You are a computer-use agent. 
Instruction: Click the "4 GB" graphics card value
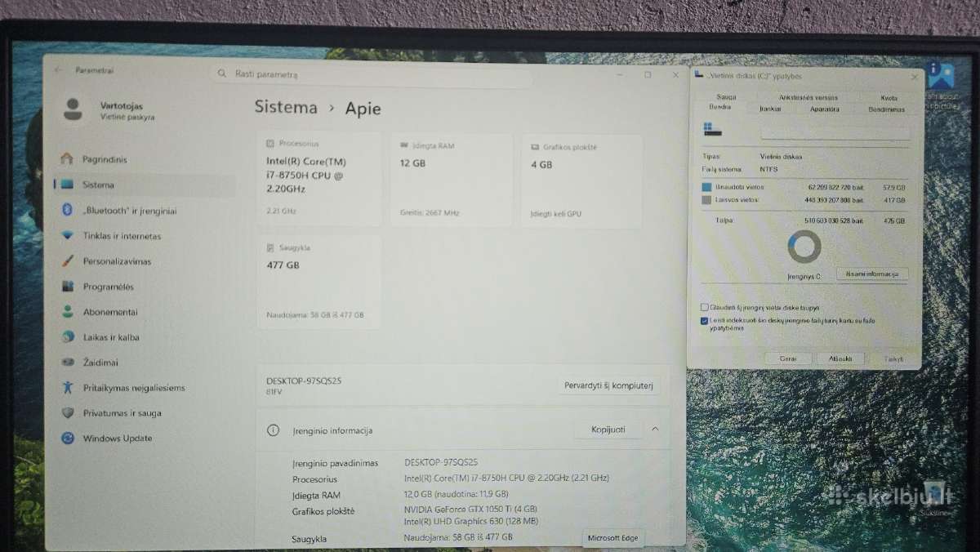click(x=541, y=164)
